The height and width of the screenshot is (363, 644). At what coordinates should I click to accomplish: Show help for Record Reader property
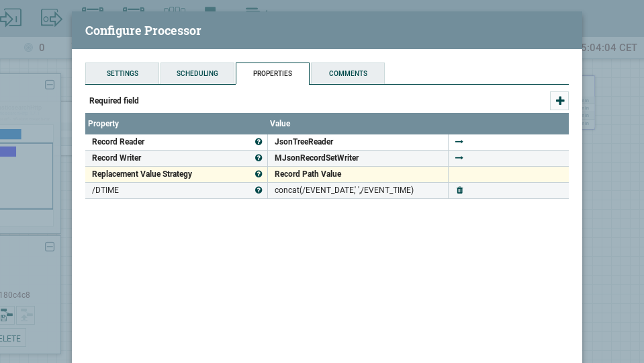[x=259, y=142]
